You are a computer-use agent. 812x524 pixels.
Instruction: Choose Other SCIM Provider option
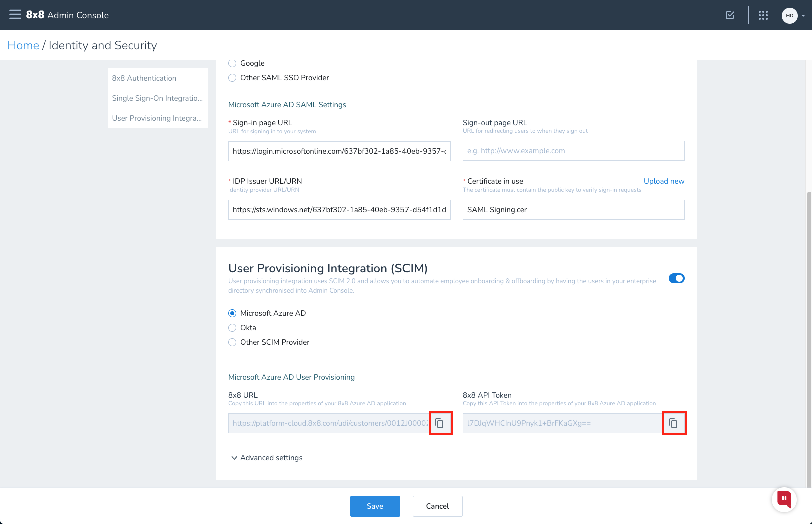[x=232, y=342]
